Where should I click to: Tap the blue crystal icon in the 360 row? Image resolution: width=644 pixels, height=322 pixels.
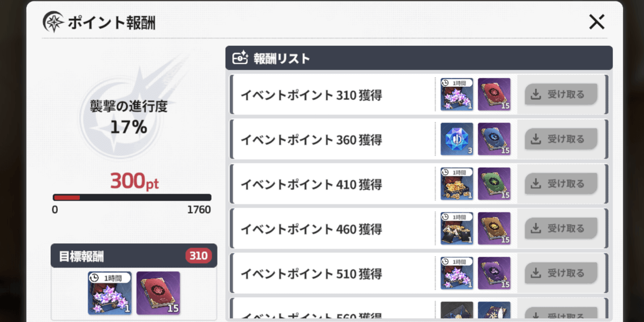(457, 139)
